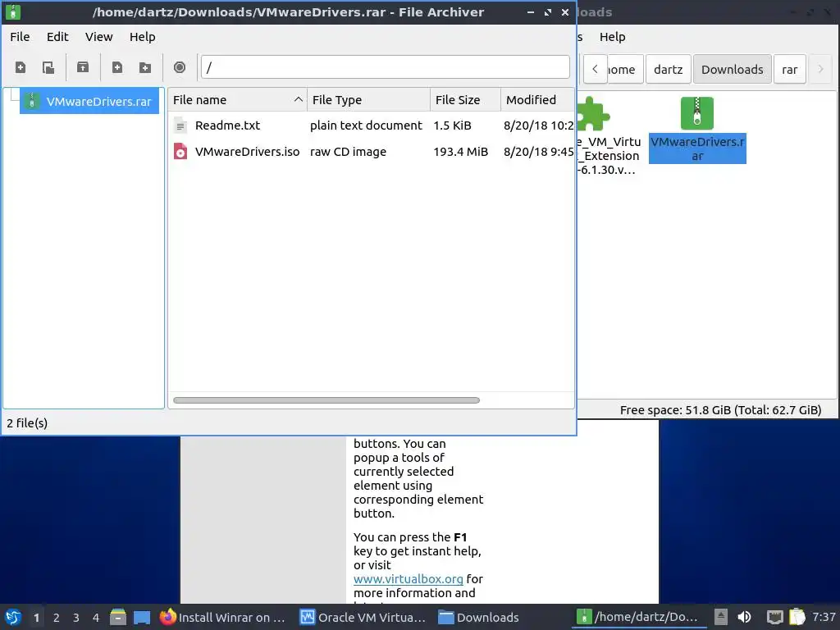Click the Readme.txt document icon
Viewport: 840px width, 630px height.
click(x=180, y=126)
